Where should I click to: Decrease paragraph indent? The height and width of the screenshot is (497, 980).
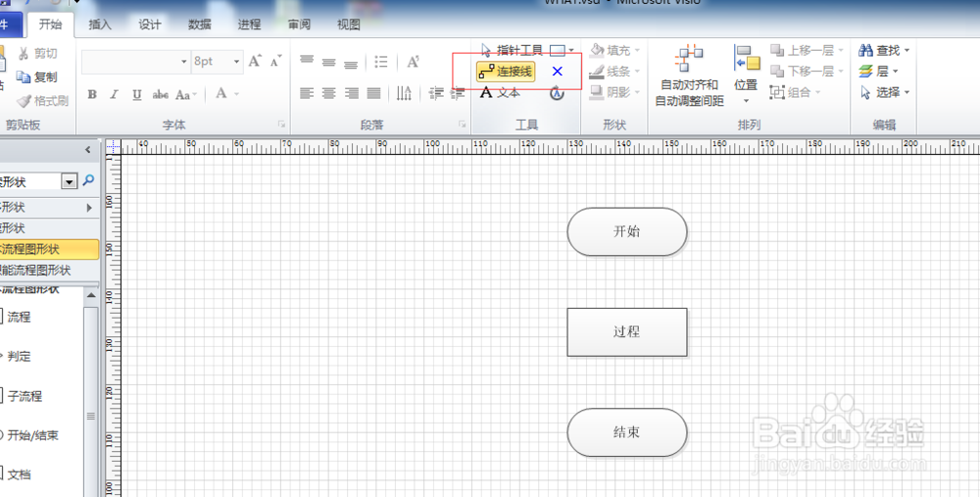click(x=436, y=93)
